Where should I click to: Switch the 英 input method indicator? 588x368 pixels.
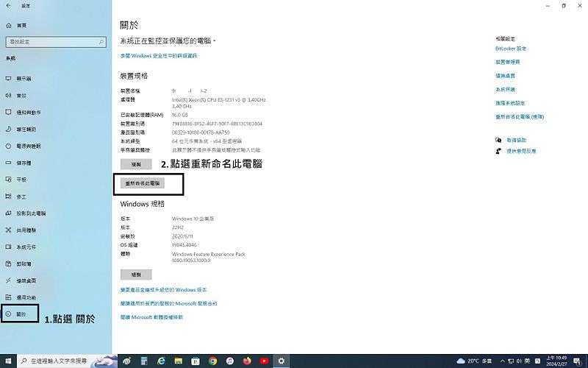(527, 361)
